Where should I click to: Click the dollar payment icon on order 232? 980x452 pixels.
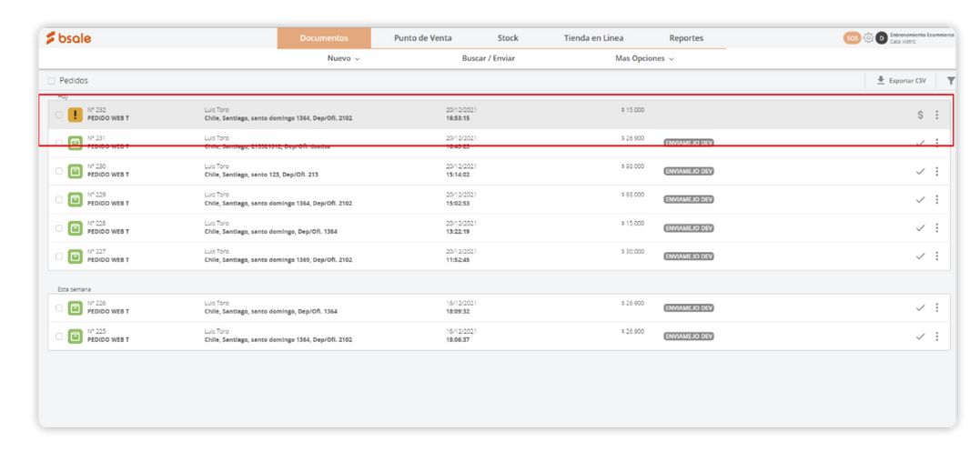coord(920,115)
